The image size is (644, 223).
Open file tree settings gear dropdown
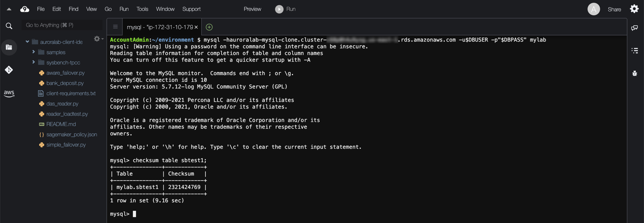pyautogui.click(x=98, y=39)
